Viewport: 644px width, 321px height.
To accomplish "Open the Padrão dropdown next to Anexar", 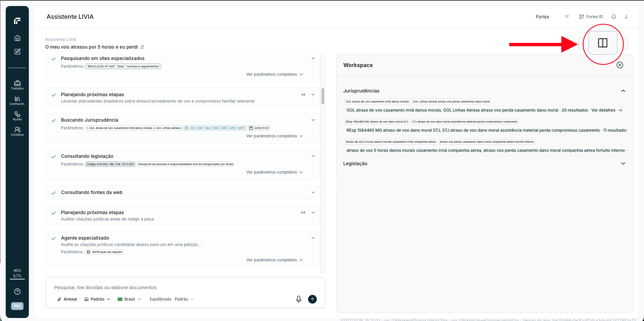I will pos(97,299).
